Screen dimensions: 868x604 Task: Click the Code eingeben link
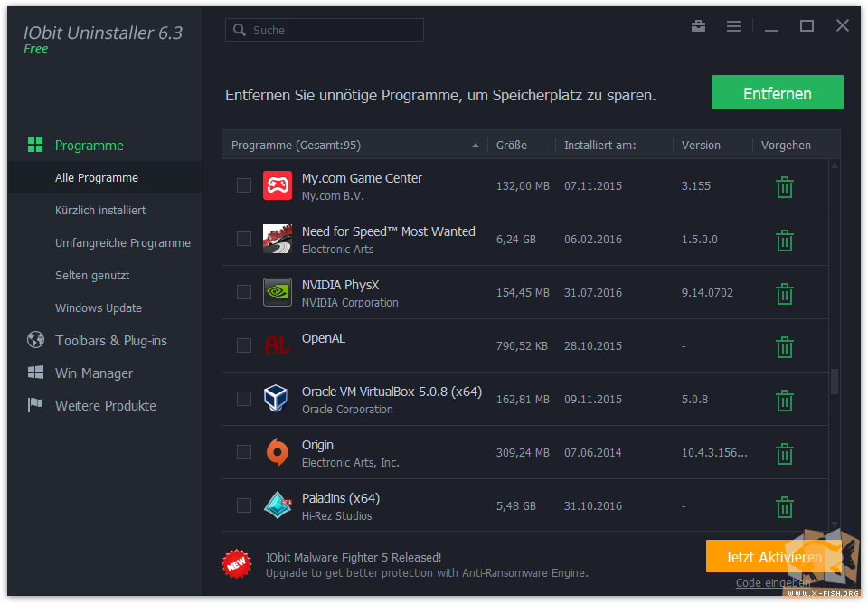click(x=773, y=582)
